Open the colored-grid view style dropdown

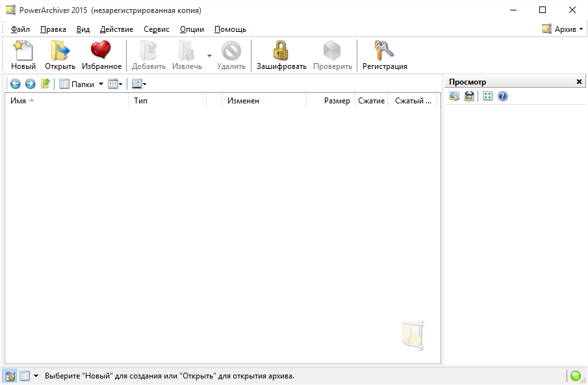tap(115, 84)
